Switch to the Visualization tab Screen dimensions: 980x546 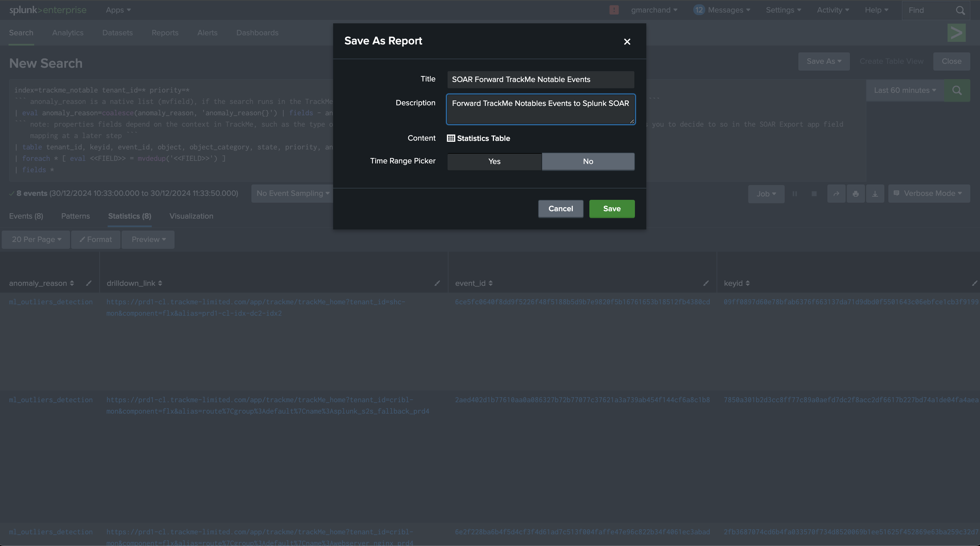(x=191, y=216)
